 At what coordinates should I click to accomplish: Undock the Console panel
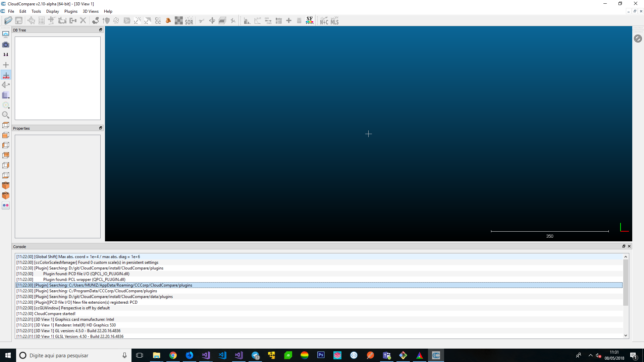624,246
